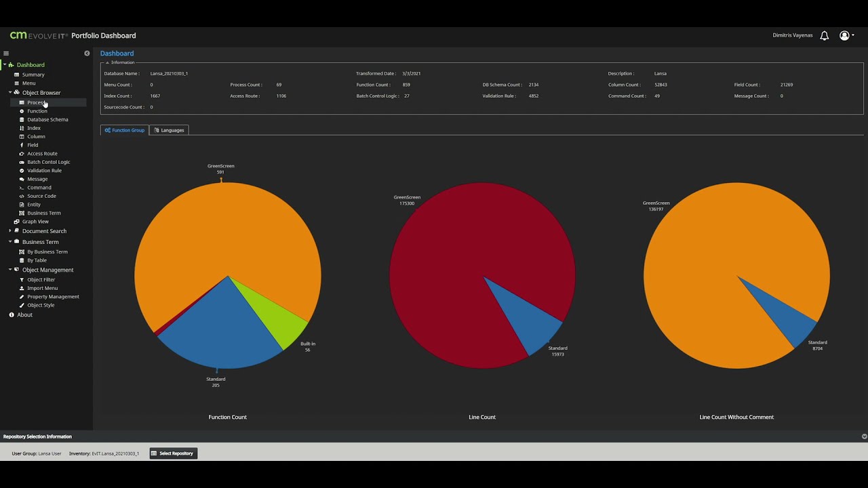868x488 pixels.
Task: Click the Source Code brackets icon
Action: (22, 196)
